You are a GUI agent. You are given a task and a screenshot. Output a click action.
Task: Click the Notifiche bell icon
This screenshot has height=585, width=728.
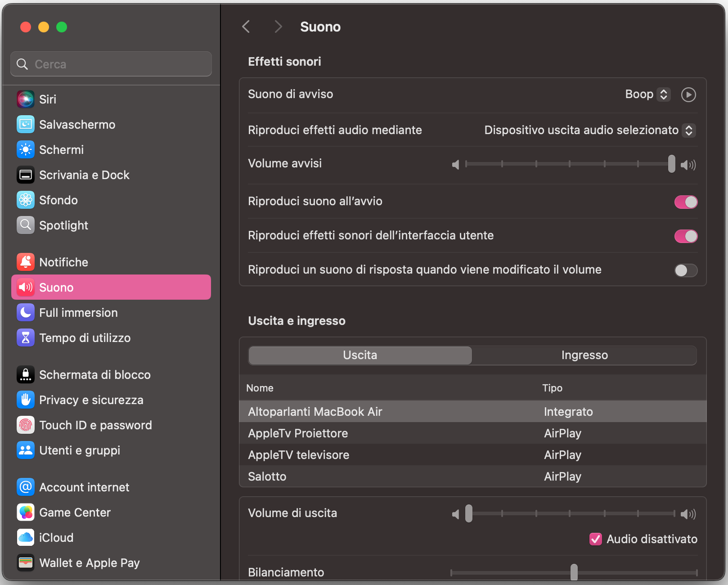pyautogui.click(x=26, y=262)
